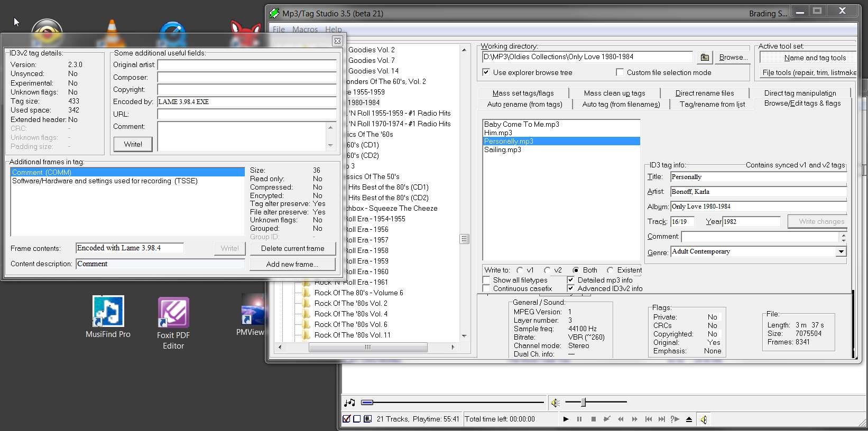Open the PMView desktop shortcut
This screenshot has height=431, width=868.
[x=251, y=315]
